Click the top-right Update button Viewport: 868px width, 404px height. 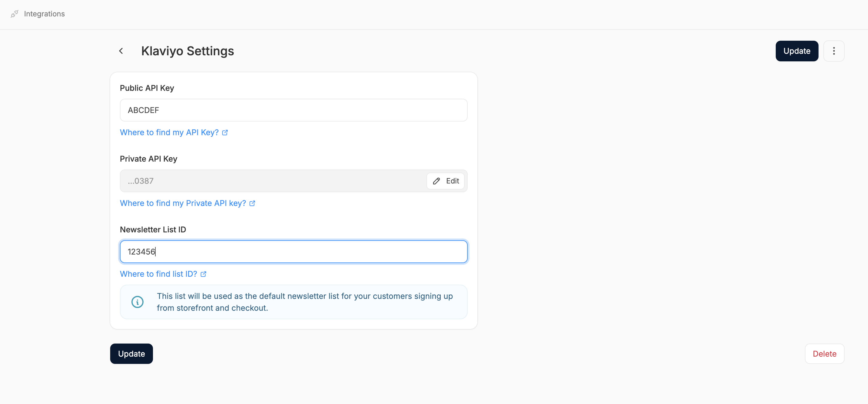pos(797,51)
